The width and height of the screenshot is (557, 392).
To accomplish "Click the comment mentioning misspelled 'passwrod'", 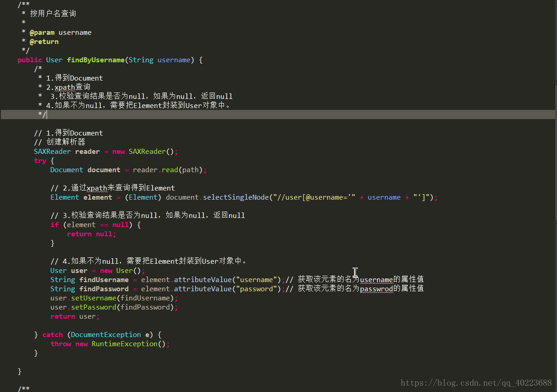I will pyautogui.click(x=355, y=289).
